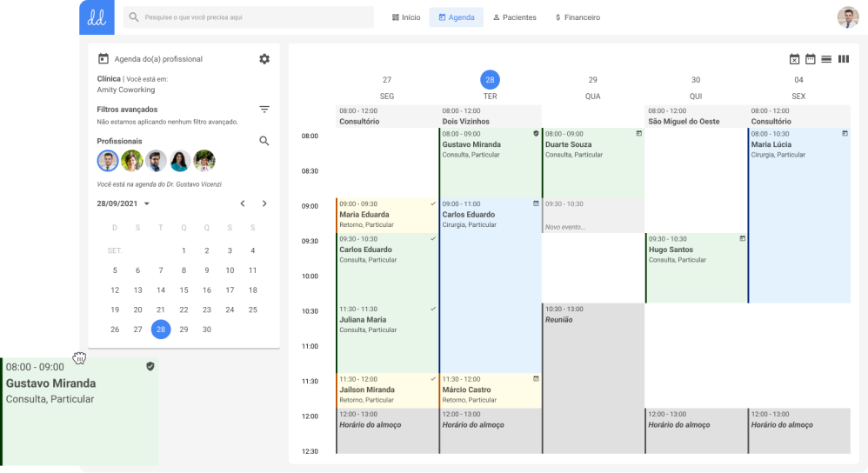868x473 pixels.
Task: Open the Agenda tab
Action: 456,17
